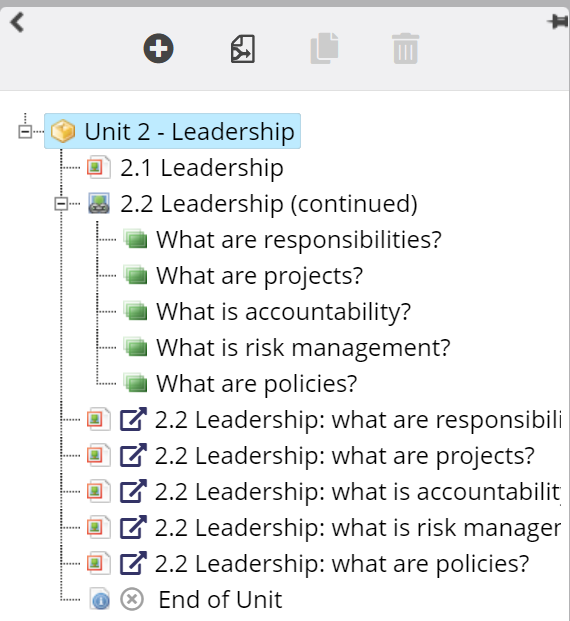Open 2.2 Leadership: what are projects? page
570x621 pixels.
[345, 456]
